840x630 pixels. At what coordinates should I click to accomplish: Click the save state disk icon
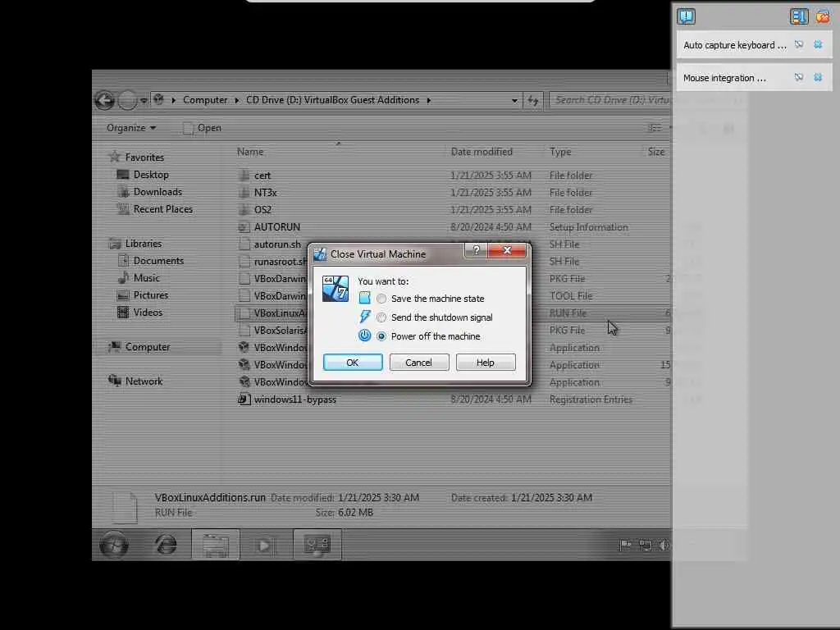point(364,298)
